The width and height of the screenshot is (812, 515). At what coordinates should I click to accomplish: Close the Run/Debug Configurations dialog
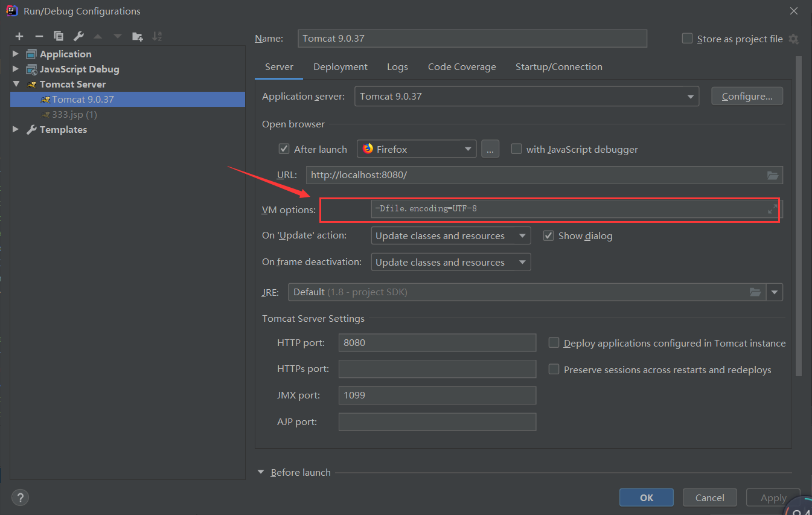click(794, 11)
